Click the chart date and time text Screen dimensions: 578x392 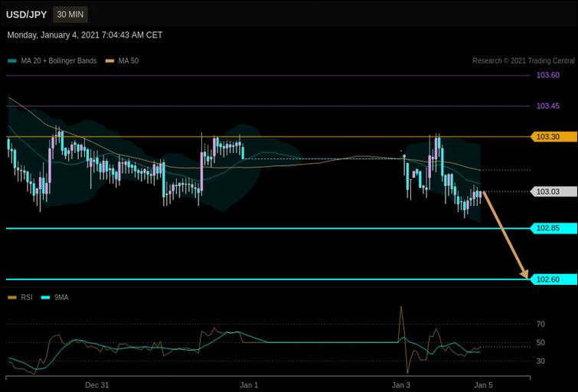[x=85, y=35]
